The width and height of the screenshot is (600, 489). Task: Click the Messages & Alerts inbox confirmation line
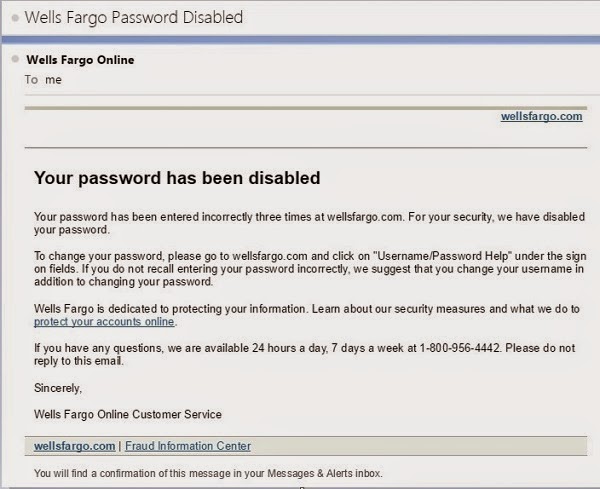point(208,473)
